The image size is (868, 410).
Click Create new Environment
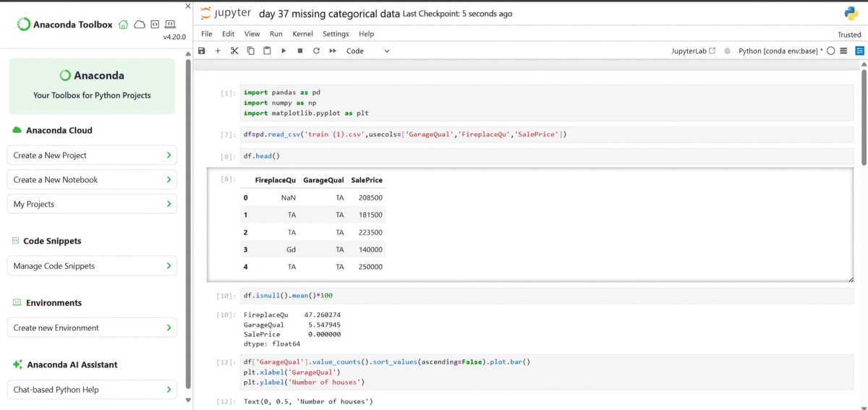pos(92,328)
